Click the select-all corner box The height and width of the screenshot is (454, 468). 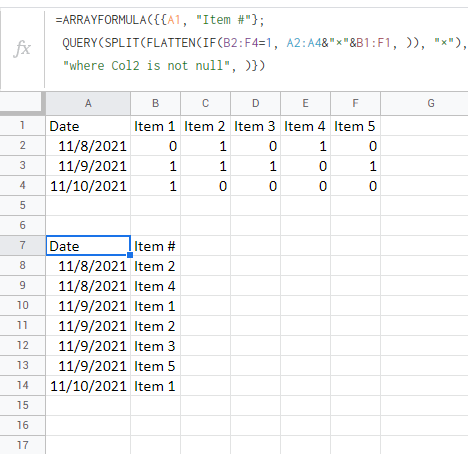pos(21,102)
